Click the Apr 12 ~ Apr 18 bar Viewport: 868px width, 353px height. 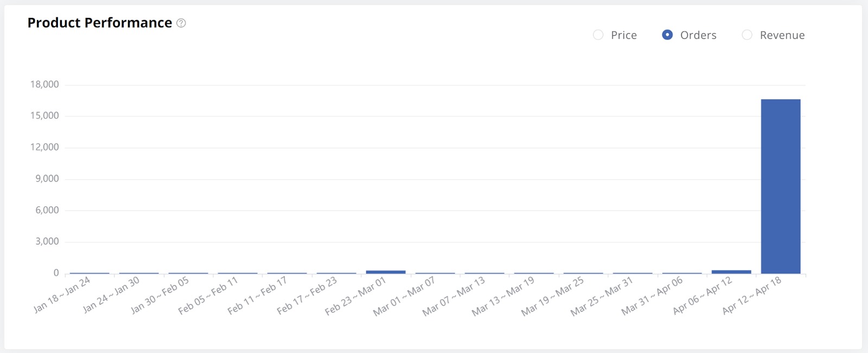pyautogui.click(x=780, y=186)
